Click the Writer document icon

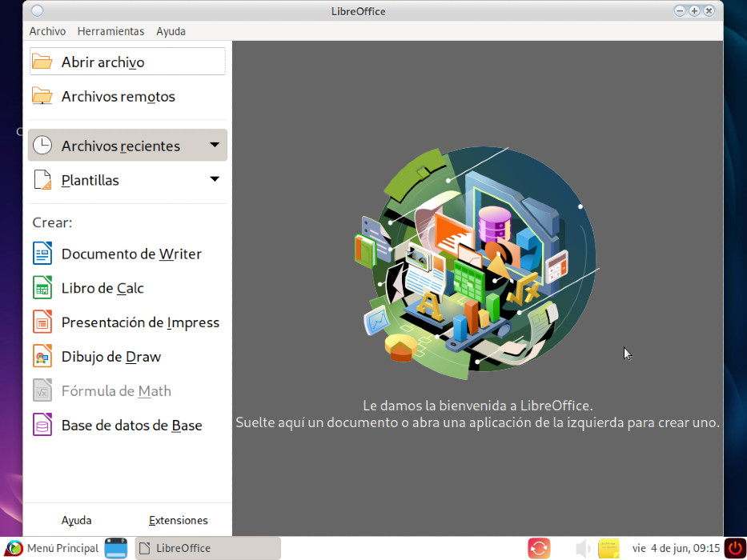[42, 254]
